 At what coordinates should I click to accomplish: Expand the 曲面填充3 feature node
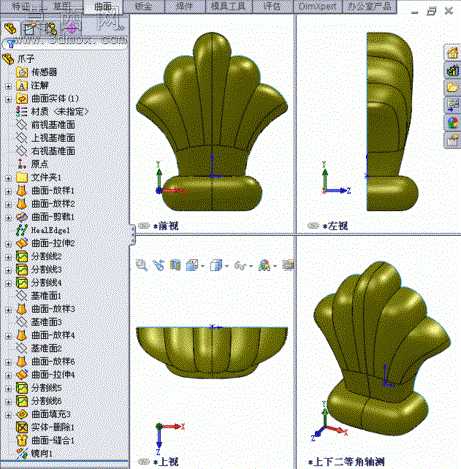(x=8, y=415)
